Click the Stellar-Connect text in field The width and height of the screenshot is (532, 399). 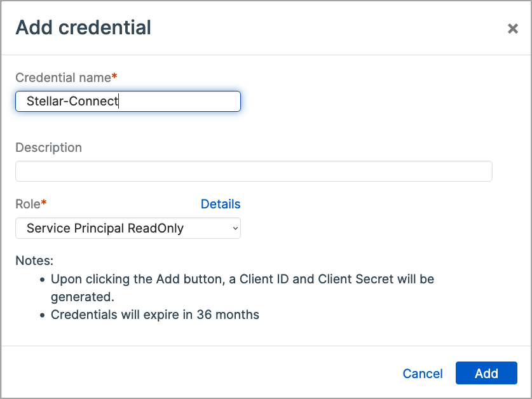click(72, 102)
